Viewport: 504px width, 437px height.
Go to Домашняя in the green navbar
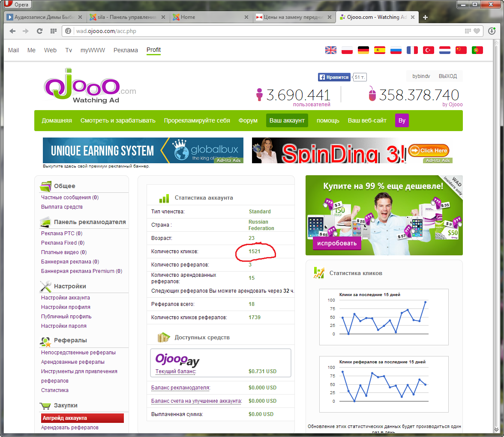tap(57, 120)
